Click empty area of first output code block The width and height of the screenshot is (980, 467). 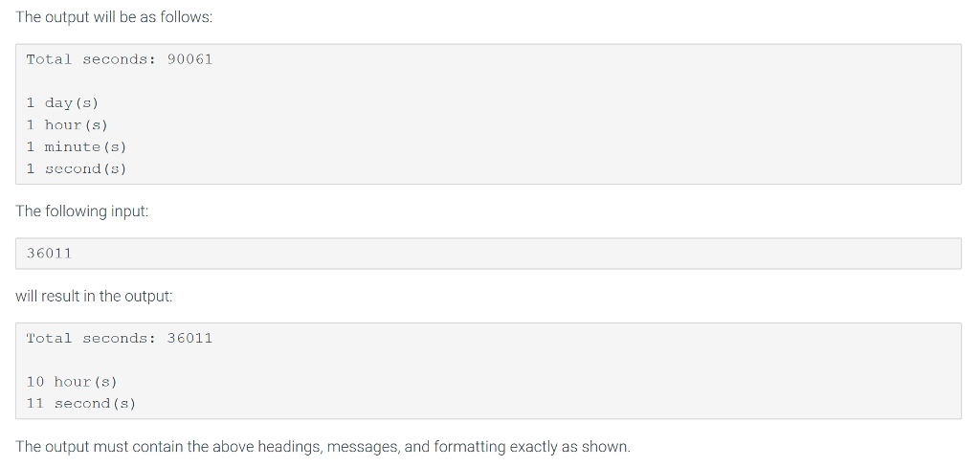563,125
